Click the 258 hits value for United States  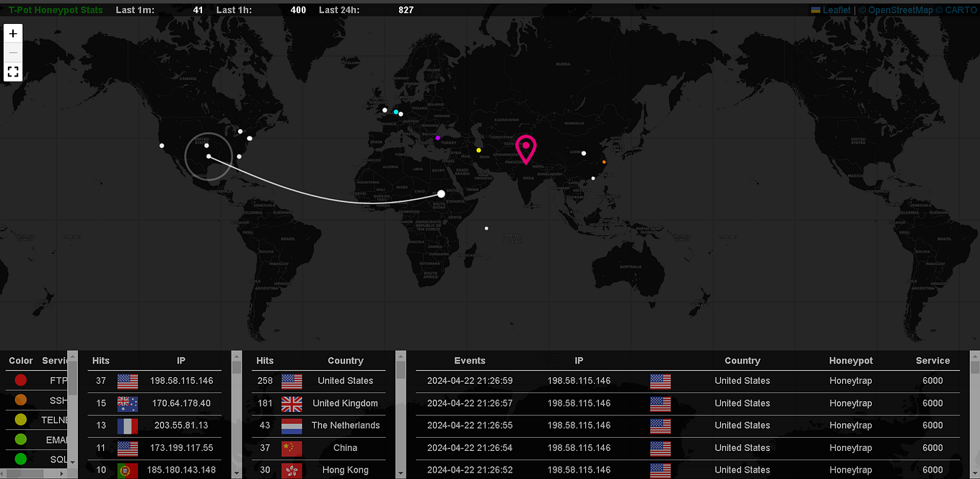(265, 381)
